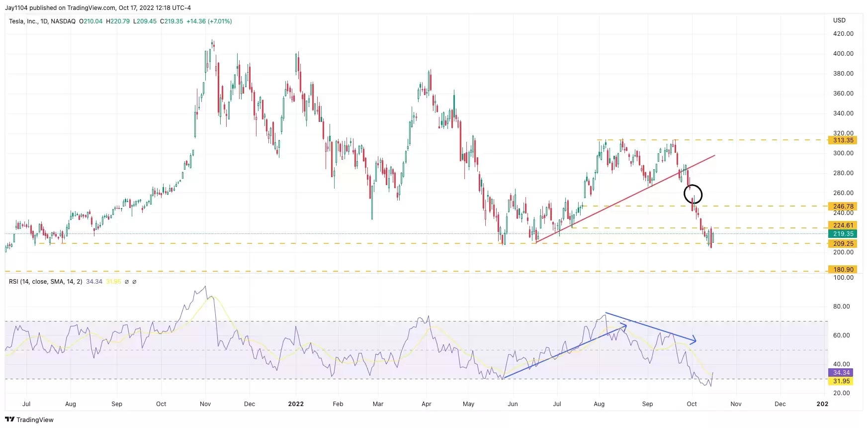Click the USD currency label
Screen dimensions: 868x428
[839, 20]
